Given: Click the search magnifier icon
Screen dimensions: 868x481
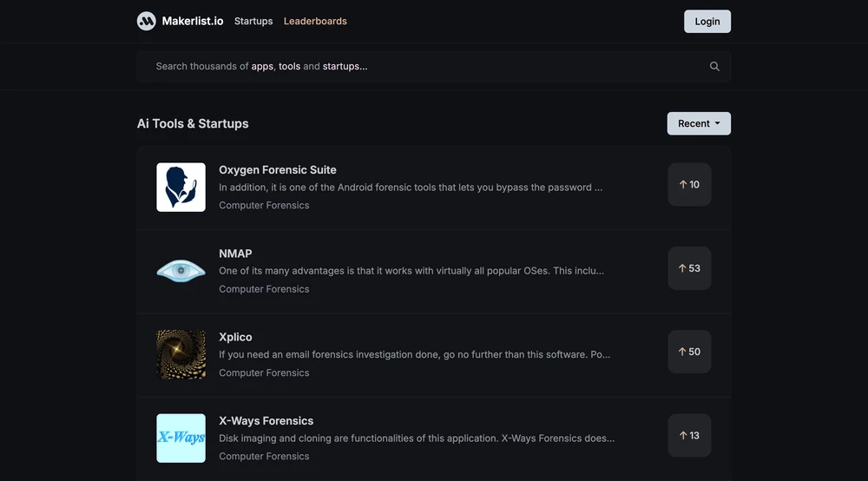Looking at the screenshot, I should [714, 67].
